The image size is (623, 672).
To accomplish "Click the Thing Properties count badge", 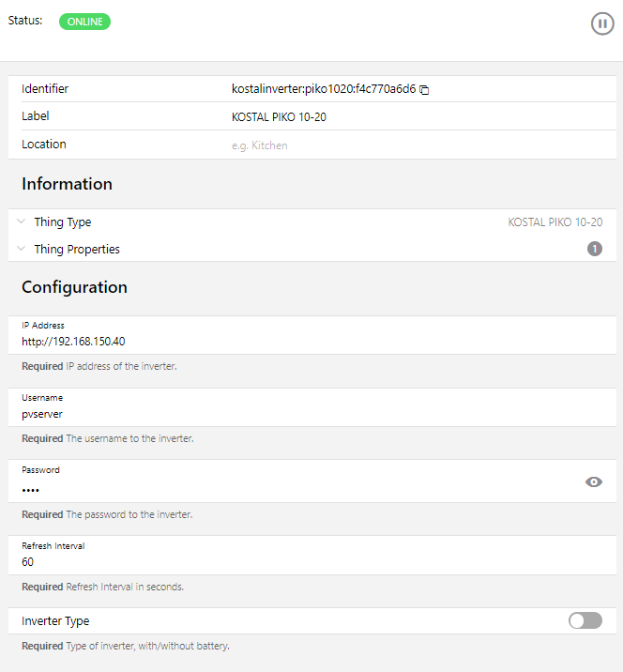I will 595,249.
